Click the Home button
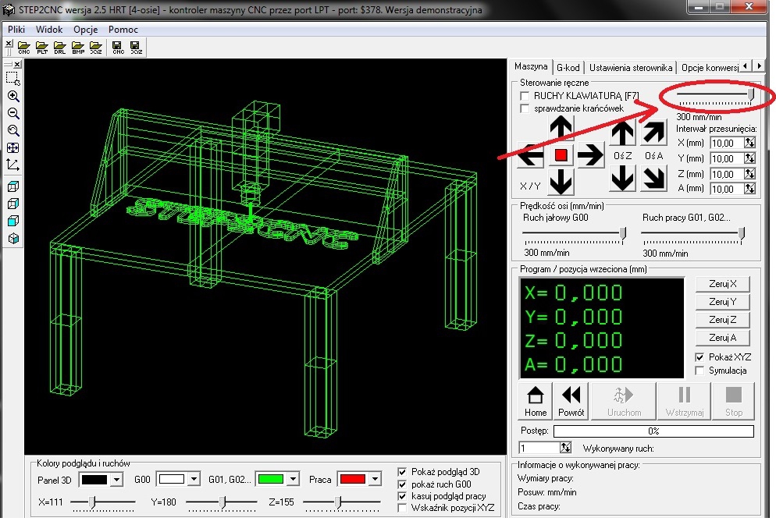Viewport: 776px width, 532px height. 536,401
